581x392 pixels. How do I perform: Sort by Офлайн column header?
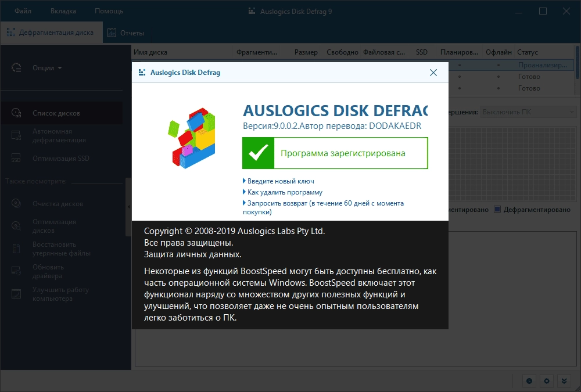498,52
